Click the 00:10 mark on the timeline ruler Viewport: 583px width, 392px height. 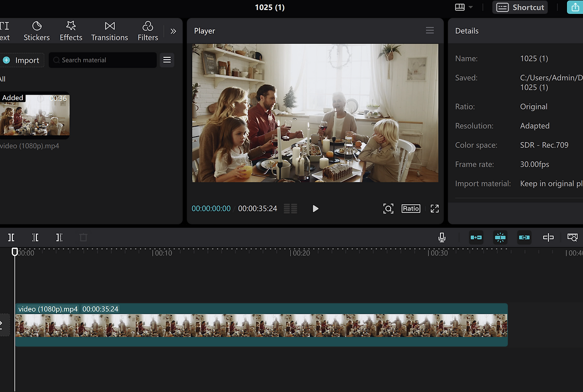164,253
